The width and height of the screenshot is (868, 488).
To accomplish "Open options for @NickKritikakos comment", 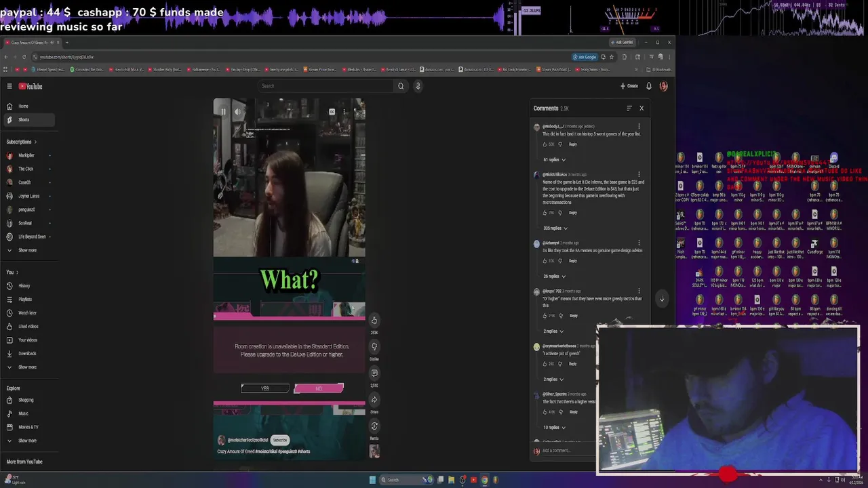I will pos(639,175).
